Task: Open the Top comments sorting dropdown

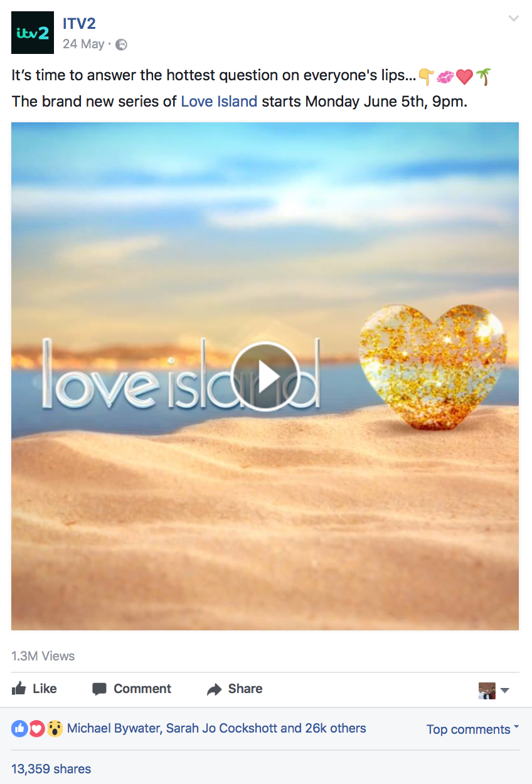Action: (473, 729)
